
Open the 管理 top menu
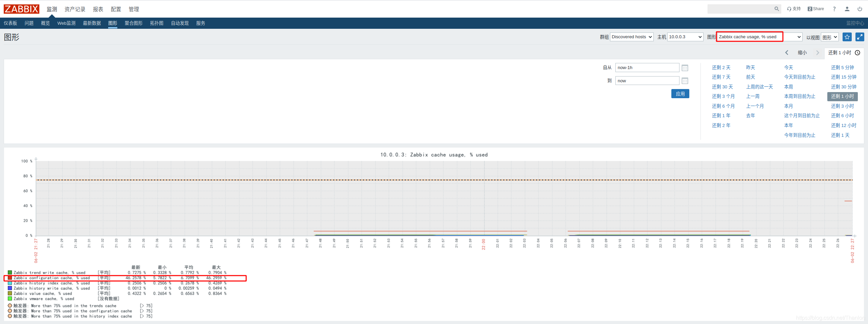134,9
